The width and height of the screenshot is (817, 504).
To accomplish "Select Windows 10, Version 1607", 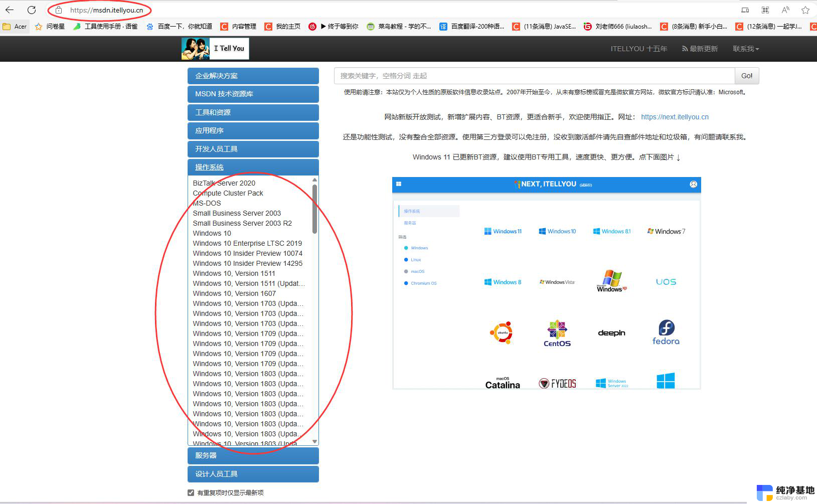I will tap(234, 293).
